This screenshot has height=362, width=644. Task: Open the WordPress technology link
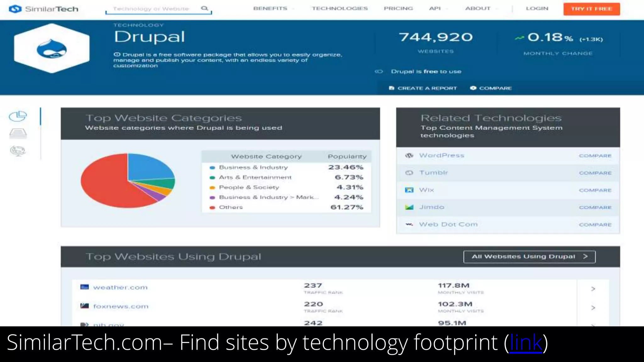[x=441, y=156]
